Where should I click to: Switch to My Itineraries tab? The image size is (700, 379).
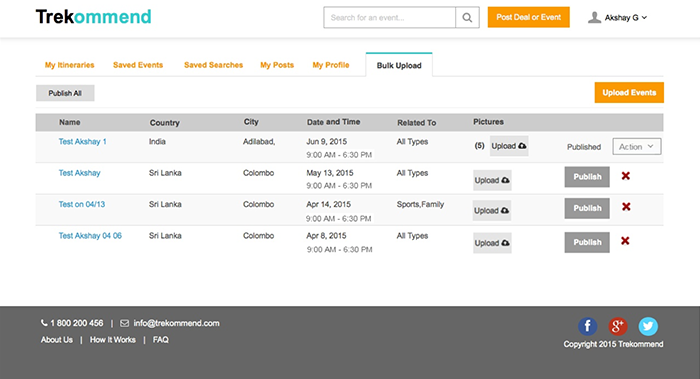[x=70, y=65]
